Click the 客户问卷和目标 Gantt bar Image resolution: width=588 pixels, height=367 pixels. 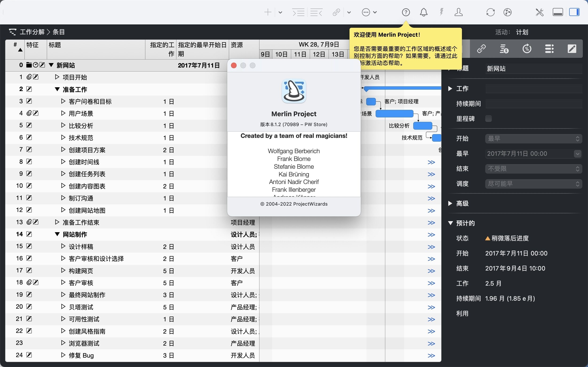(x=371, y=101)
